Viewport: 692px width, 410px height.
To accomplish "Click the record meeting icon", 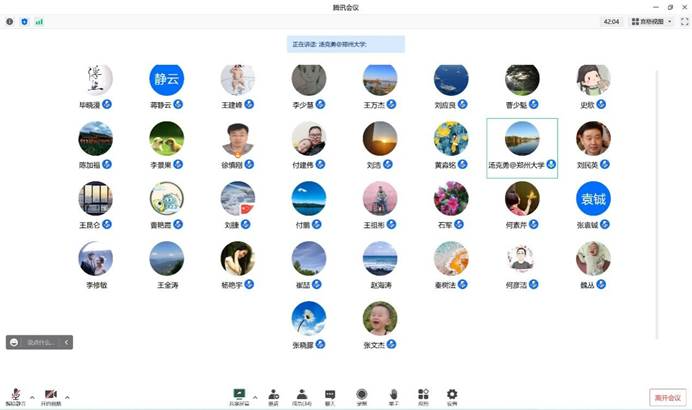I will click(361, 397).
